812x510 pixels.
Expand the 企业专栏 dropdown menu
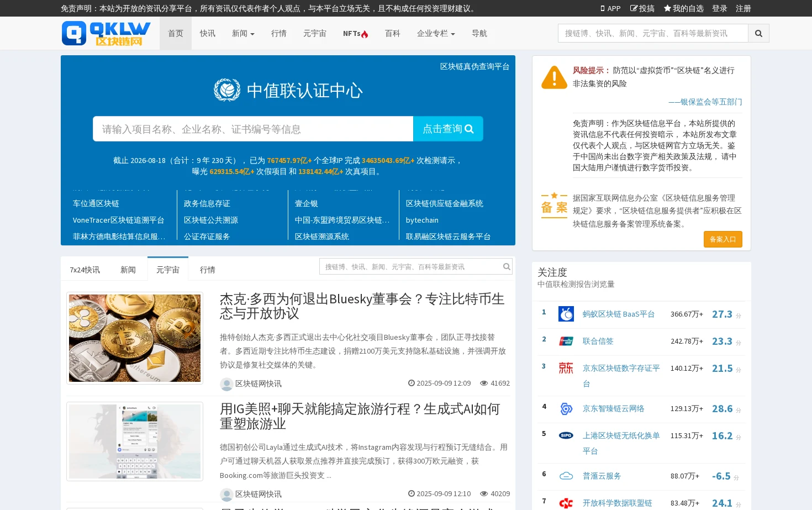pos(436,33)
